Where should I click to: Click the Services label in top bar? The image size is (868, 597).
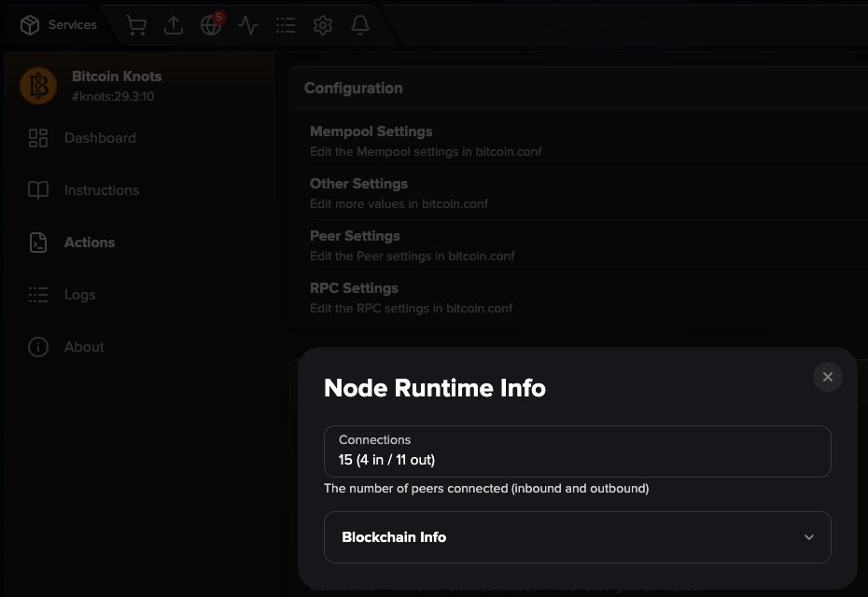73,25
